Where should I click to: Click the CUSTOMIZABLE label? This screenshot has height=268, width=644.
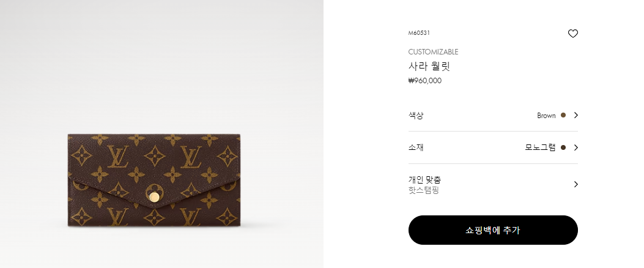pyautogui.click(x=433, y=52)
